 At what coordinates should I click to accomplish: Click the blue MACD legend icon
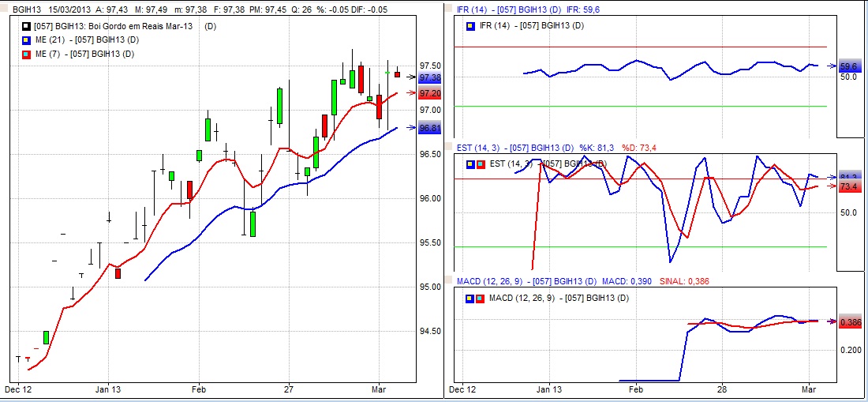(471, 298)
